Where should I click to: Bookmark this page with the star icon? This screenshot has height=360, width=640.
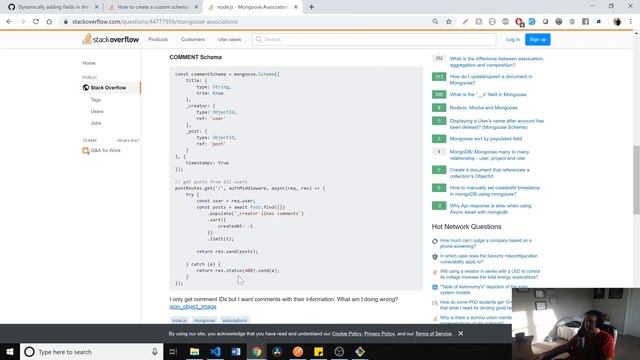(x=449, y=22)
